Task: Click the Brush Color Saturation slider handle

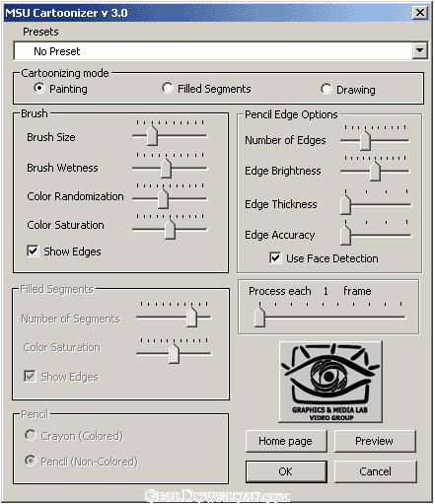Action: 170,230
